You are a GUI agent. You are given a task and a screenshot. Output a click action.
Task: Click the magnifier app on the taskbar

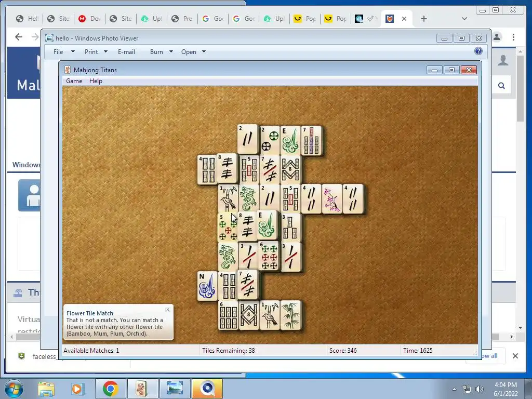(x=207, y=389)
